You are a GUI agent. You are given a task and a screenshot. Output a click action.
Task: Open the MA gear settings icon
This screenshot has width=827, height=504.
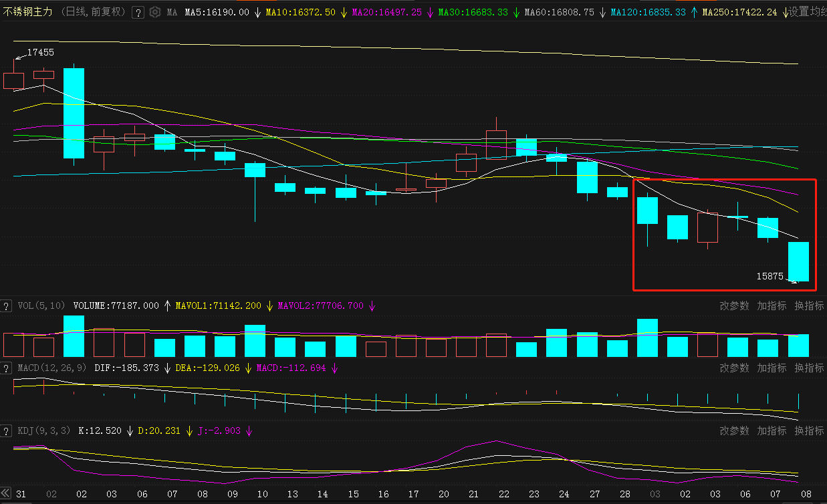155,12
